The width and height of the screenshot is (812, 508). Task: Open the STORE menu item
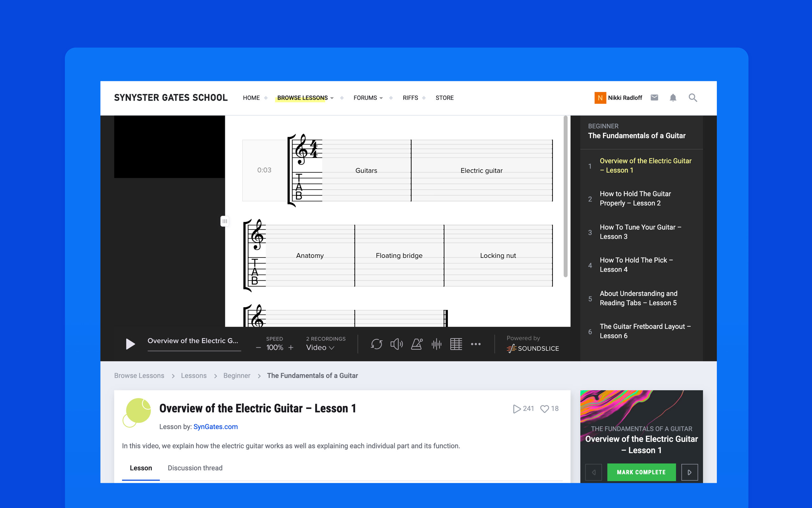click(x=445, y=98)
